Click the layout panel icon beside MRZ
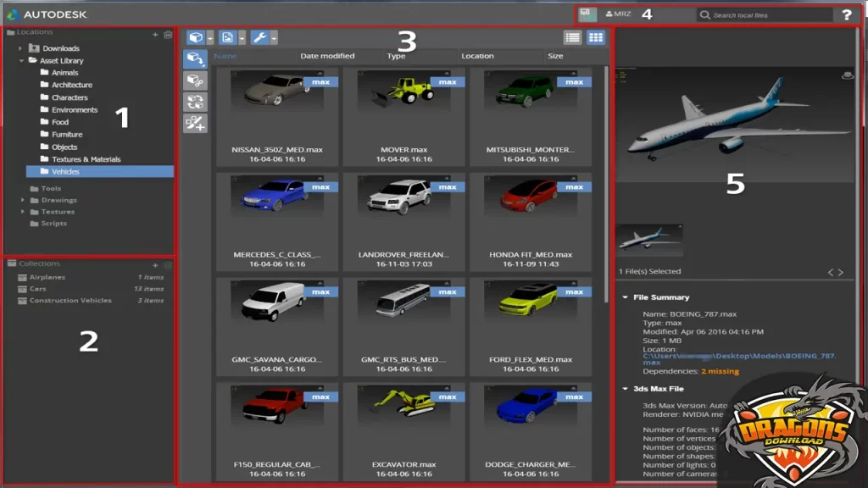 587,14
